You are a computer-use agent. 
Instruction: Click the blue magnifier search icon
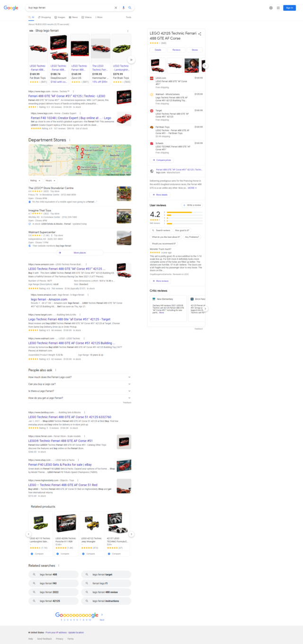coord(130,8)
